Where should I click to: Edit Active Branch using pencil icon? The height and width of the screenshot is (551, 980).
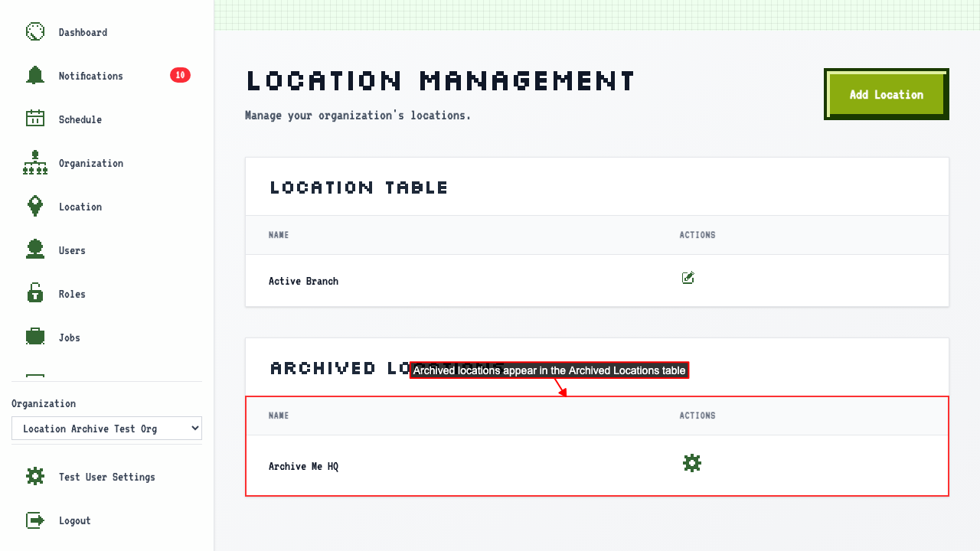point(688,278)
